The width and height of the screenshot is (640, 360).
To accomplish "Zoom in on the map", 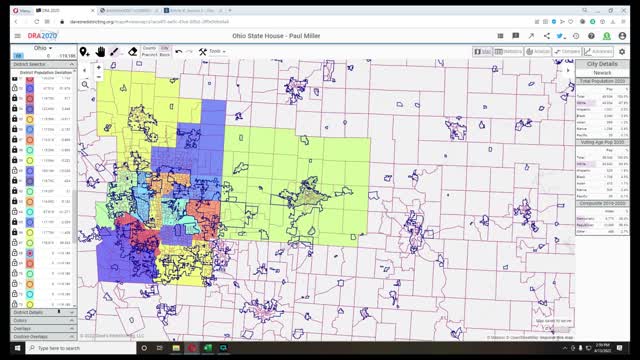I will pyautogui.click(x=99, y=67).
